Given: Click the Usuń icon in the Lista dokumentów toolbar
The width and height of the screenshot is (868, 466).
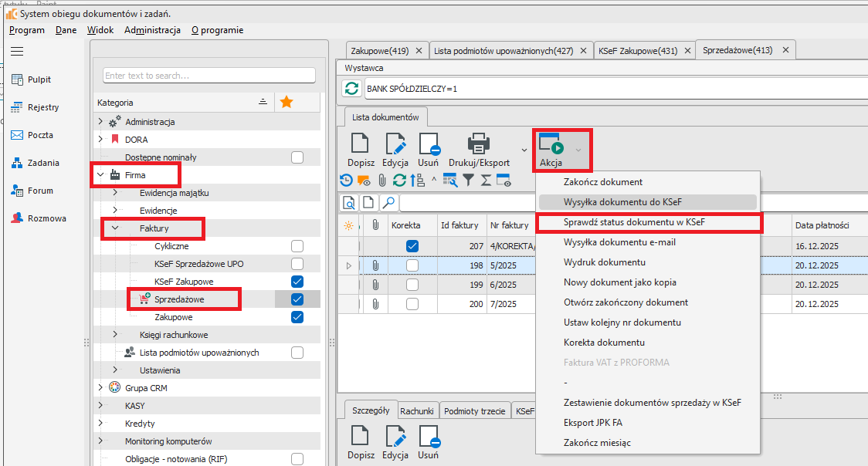Looking at the screenshot, I should click(429, 144).
